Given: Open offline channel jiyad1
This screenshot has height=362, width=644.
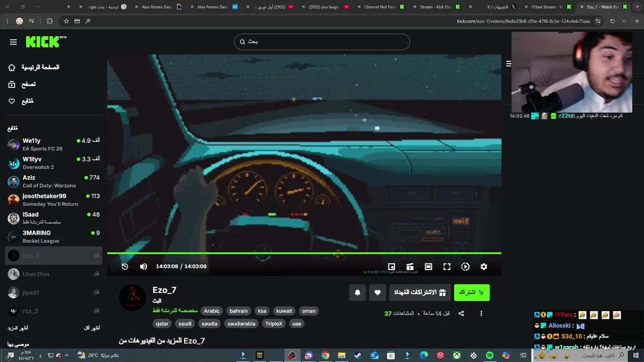Looking at the screenshot, I should tap(53, 293).
